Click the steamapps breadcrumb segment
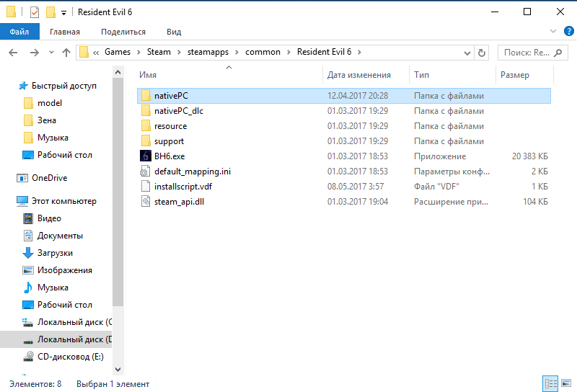Image resolution: width=577 pixels, height=392 pixels. 208,52
